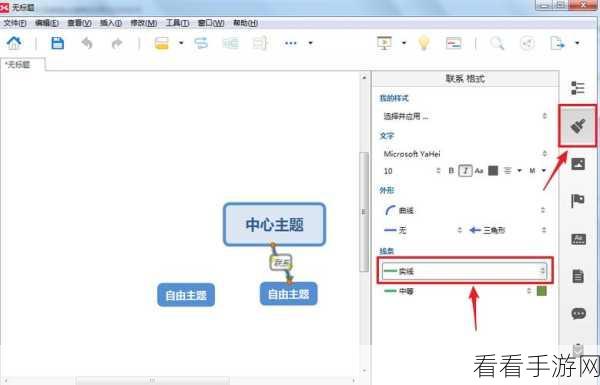This screenshot has height=385, width=600.
Task: Click the summary tool in the toolbar
Action: click(260, 43)
